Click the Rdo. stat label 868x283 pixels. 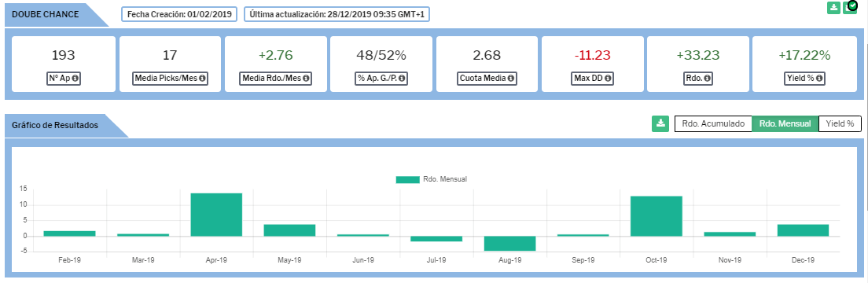(697, 79)
